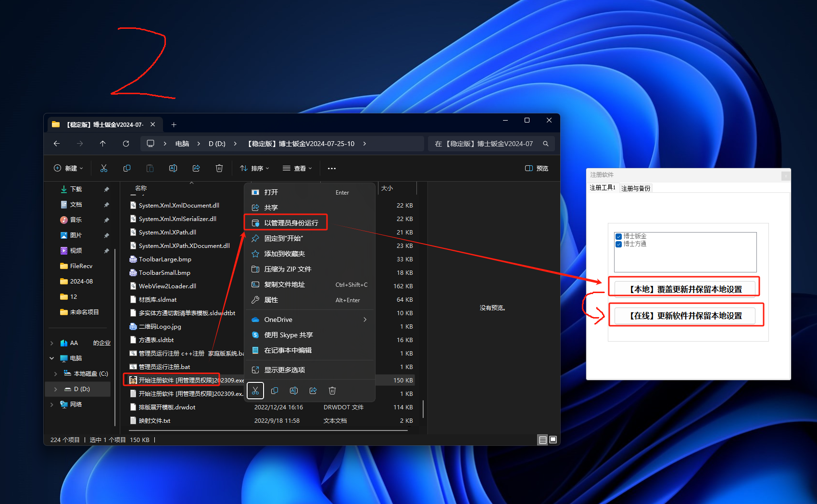The width and height of the screenshot is (817, 504).
Task: Select 打开 in context menu
Action: (309, 192)
